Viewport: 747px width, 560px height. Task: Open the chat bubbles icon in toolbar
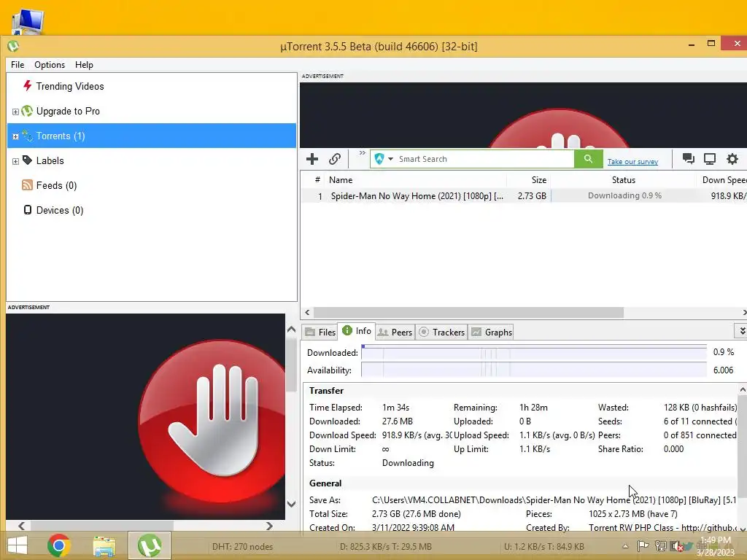coord(688,158)
